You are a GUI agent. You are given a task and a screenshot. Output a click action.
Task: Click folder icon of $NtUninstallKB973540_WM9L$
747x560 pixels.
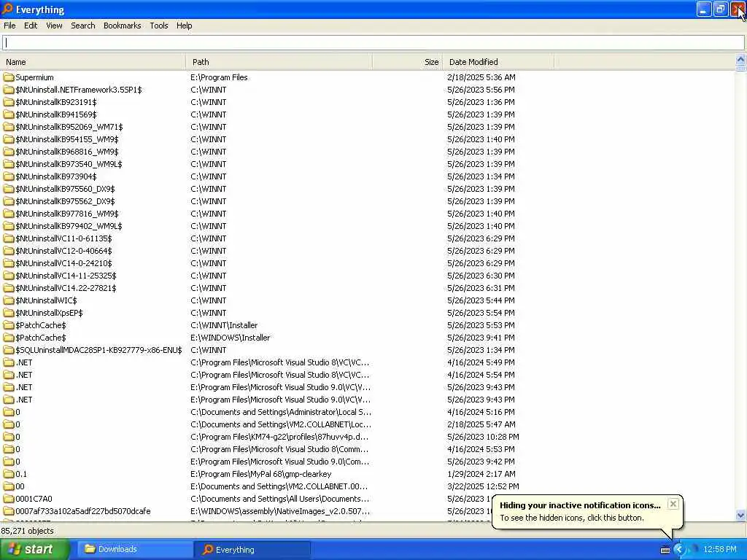9,164
